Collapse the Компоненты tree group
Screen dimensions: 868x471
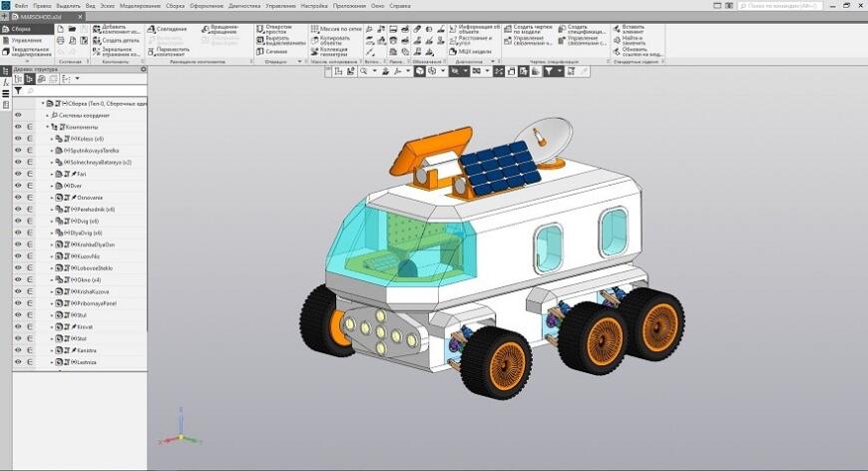tap(47, 127)
